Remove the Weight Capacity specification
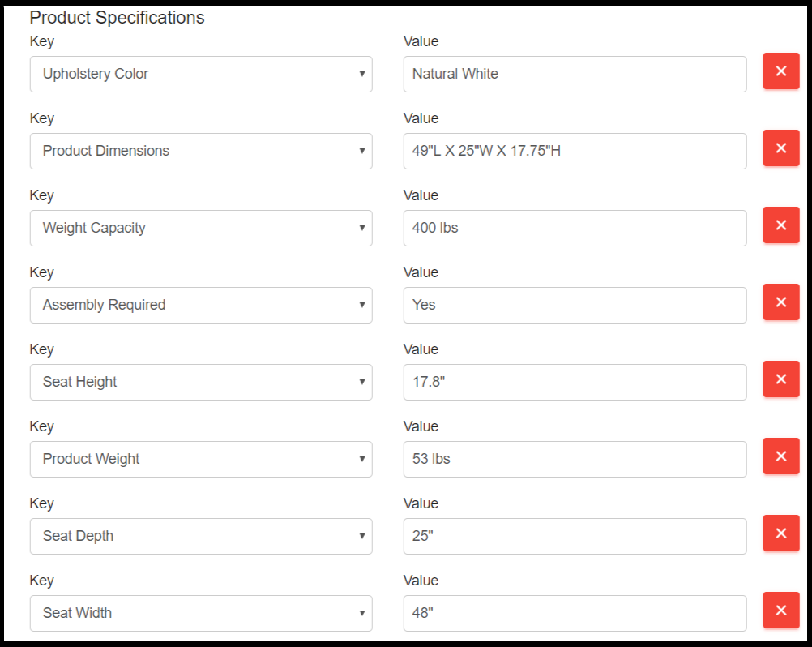Viewport: 812px width, 647px height. click(x=781, y=225)
